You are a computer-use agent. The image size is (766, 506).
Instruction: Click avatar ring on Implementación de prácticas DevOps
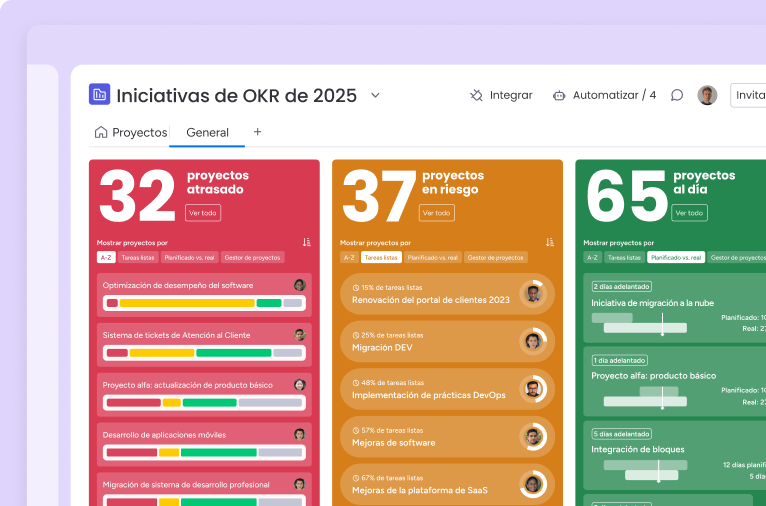pyautogui.click(x=533, y=389)
